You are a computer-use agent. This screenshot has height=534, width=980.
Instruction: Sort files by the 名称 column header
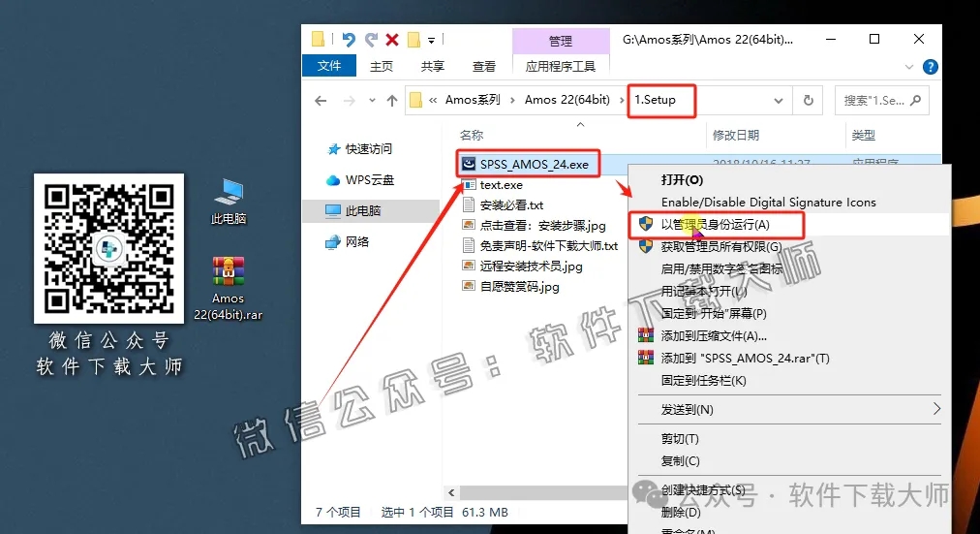point(472,135)
